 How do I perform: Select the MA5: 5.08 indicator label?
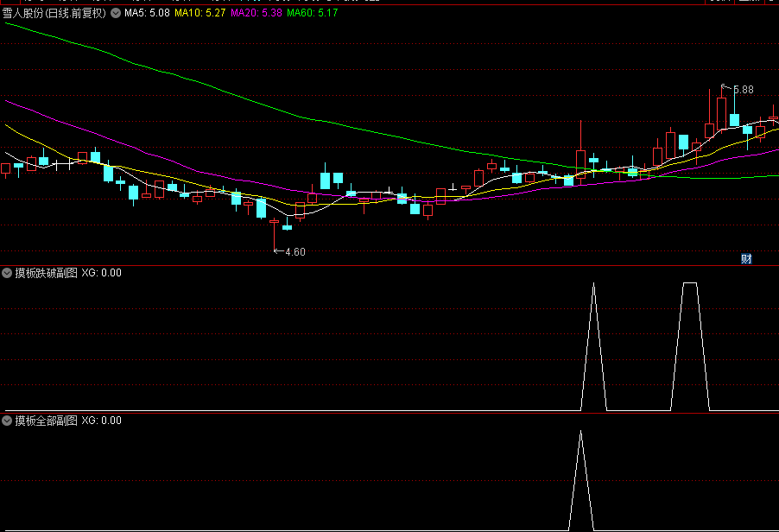pyautogui.click(x=147, y=14)
